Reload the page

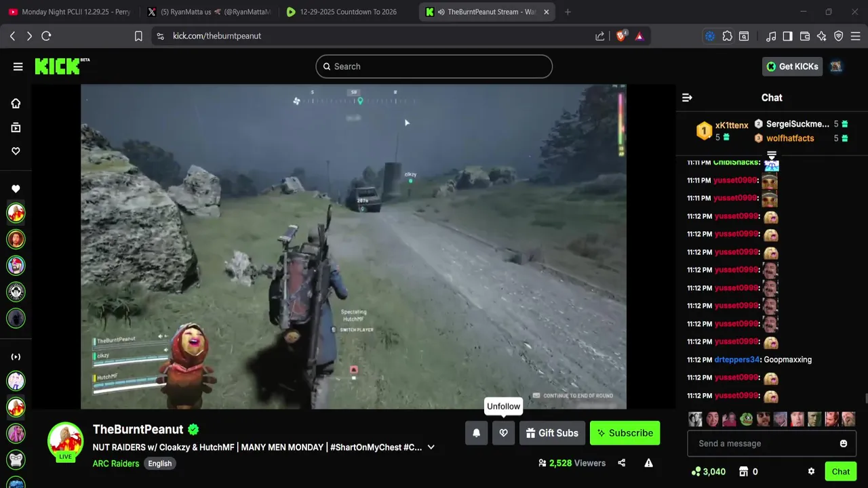pyautogui.click(x=46, y=36)
